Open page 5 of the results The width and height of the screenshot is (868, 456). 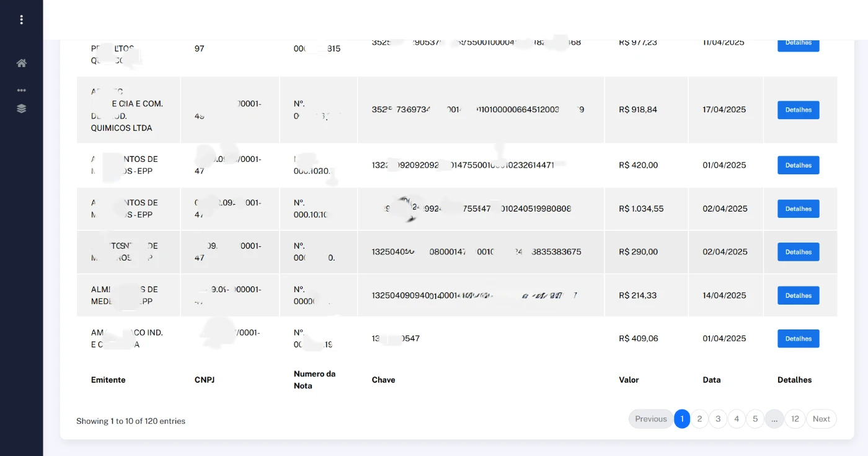click(755, 419)
